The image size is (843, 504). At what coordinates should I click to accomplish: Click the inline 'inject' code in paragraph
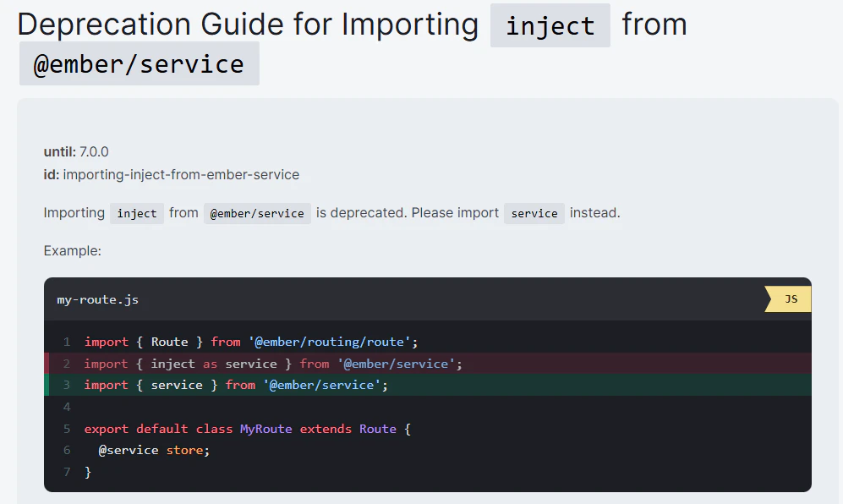pos(137,214)
